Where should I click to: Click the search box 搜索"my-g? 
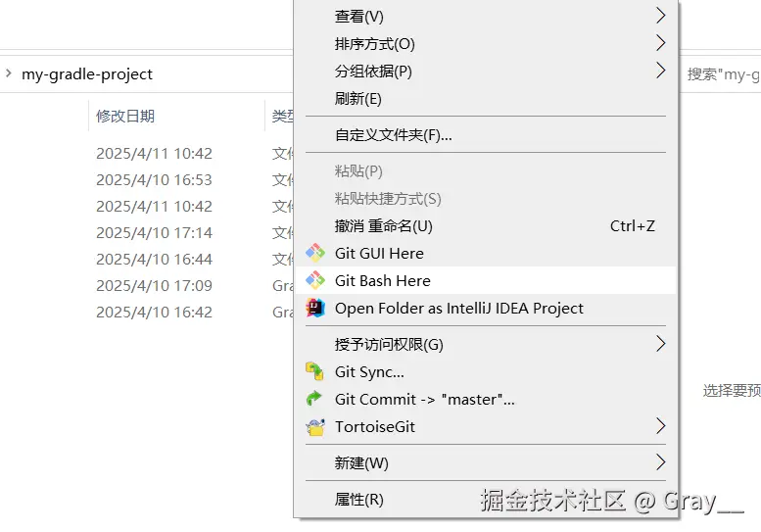pyautogui.click(x=723, y=74)
